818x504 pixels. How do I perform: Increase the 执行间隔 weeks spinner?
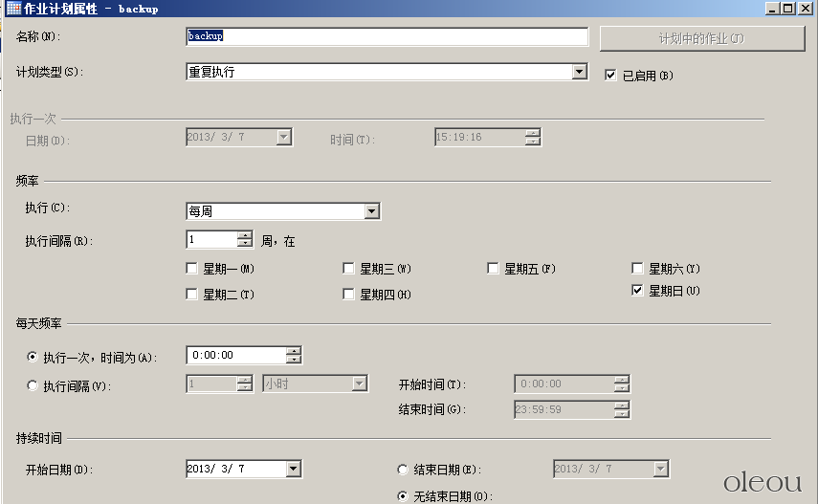(x=245, y=236)
